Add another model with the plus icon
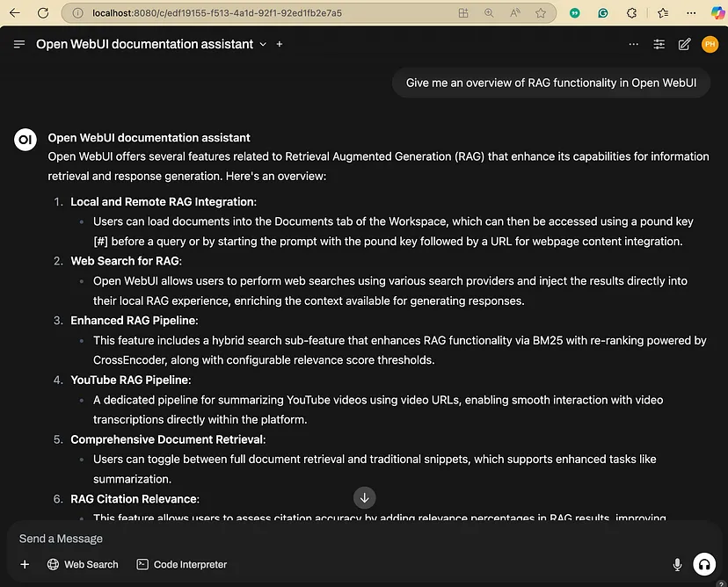 [279, 44]
